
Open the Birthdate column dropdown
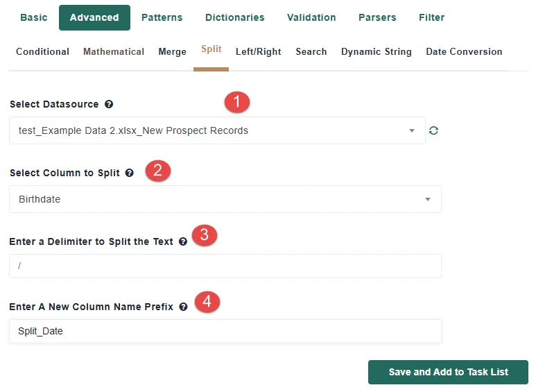(225, 199)
